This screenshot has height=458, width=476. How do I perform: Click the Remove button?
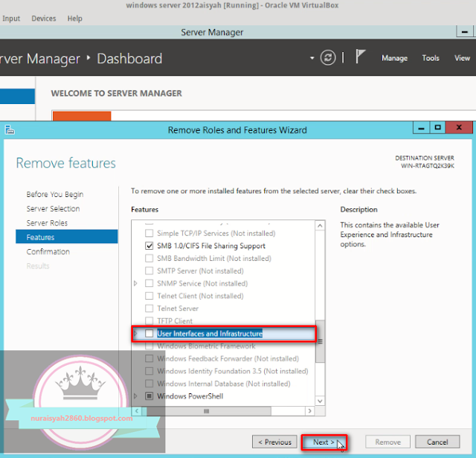pos(388,442)
